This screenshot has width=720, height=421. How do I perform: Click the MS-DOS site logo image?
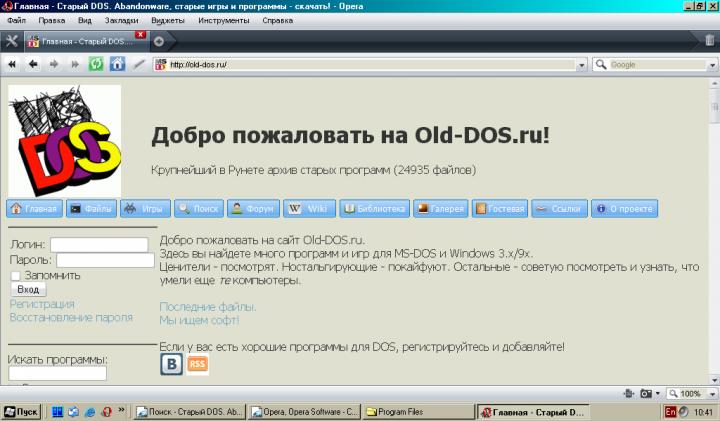65,141
